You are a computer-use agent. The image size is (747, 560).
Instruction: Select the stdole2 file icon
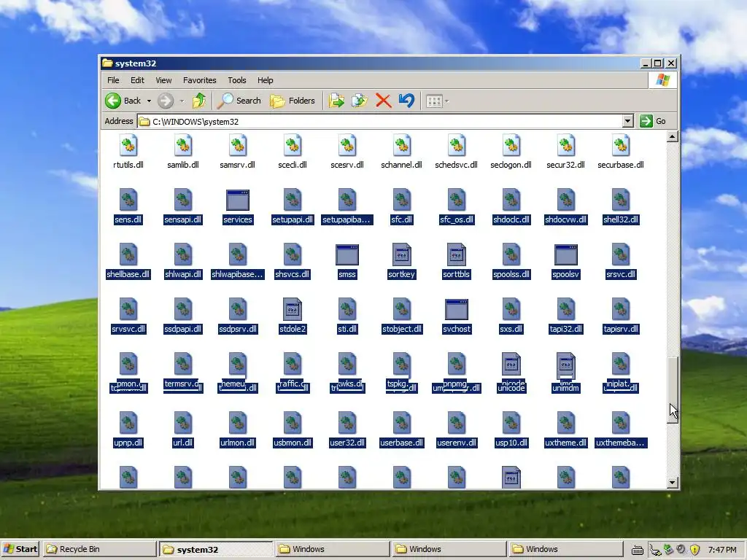(293, 309)
